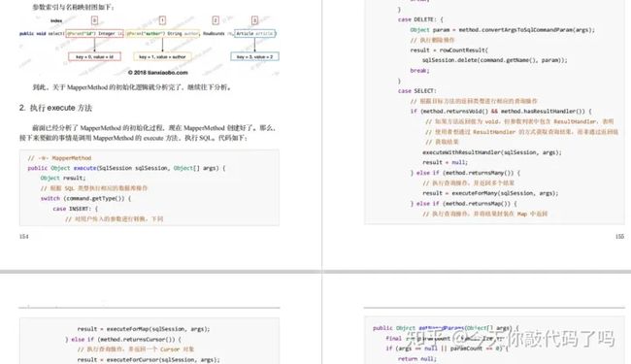Click the line "result = executeForMany(sqlSession, args);"

[490, 193]
